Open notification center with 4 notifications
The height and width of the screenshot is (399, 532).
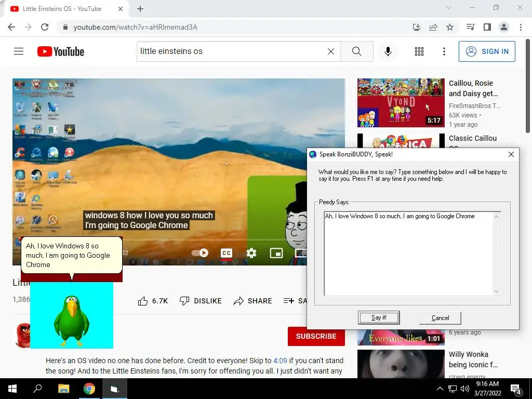click(x=516, y=389)
